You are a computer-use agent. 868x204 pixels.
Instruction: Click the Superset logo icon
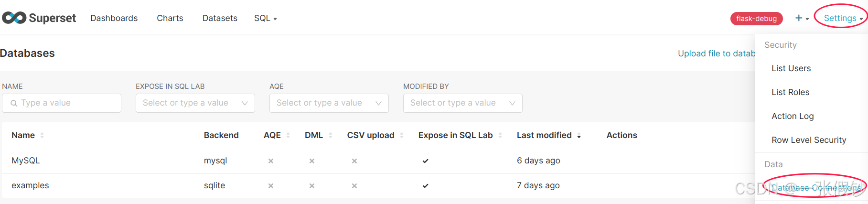coord(14,18)
